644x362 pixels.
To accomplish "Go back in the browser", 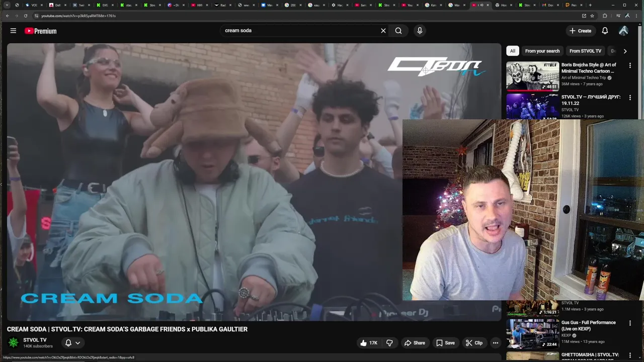I will (7, 16).
